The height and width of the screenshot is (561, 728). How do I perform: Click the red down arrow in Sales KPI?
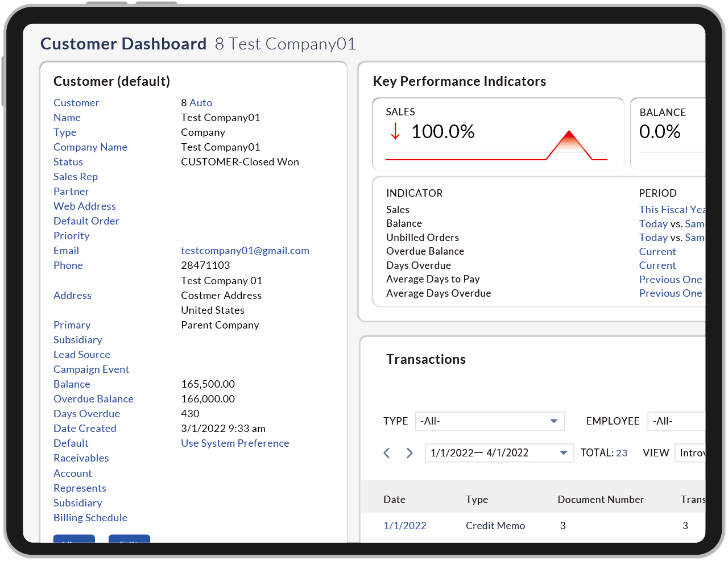point(395,131)
